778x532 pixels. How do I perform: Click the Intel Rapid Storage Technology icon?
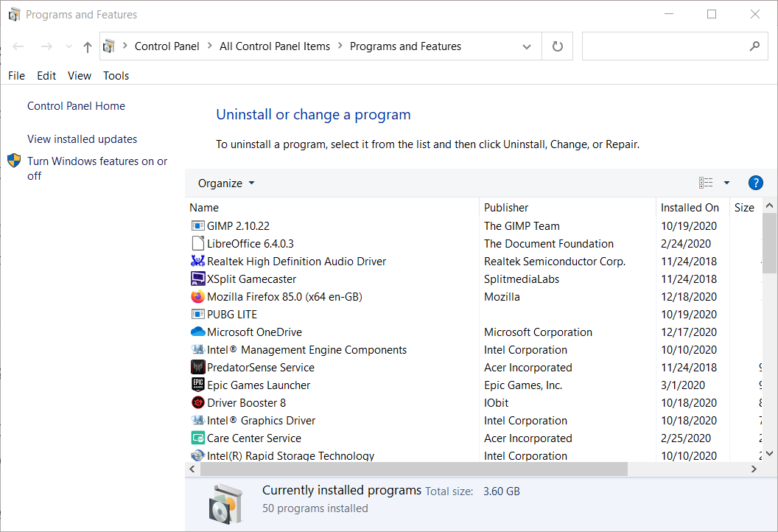(198, 455)
